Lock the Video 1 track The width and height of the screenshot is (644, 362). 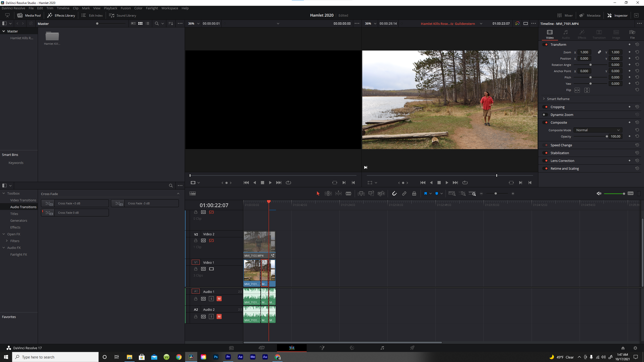[196, 269]
